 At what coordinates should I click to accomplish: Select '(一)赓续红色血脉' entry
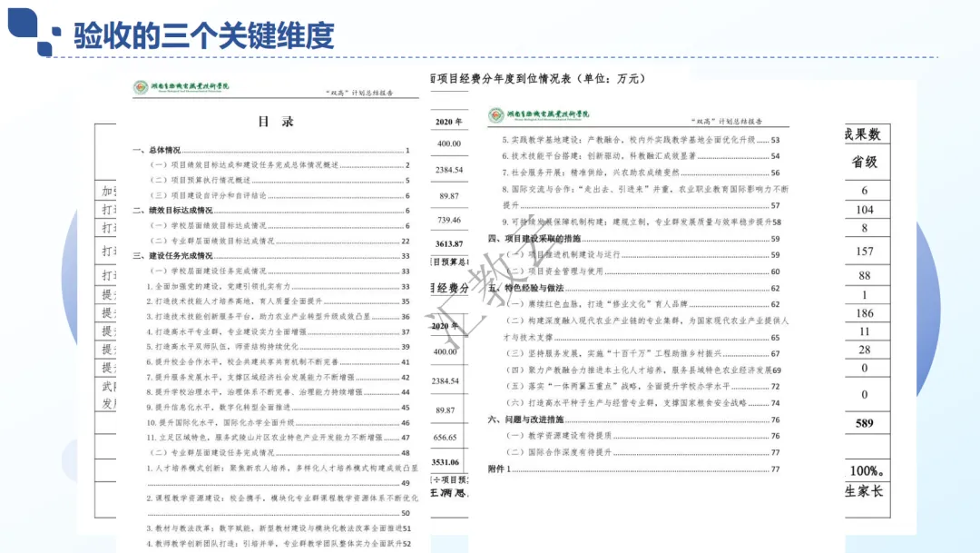pos(642,305)
